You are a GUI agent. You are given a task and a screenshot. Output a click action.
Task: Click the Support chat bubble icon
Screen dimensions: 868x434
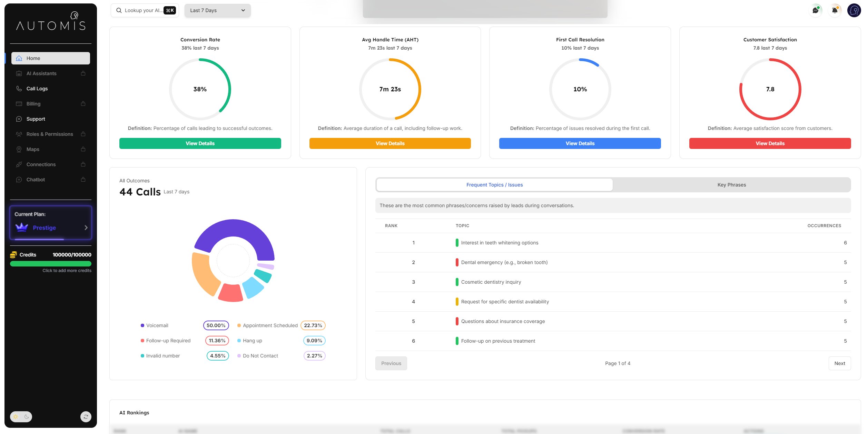tap(19, 119)
